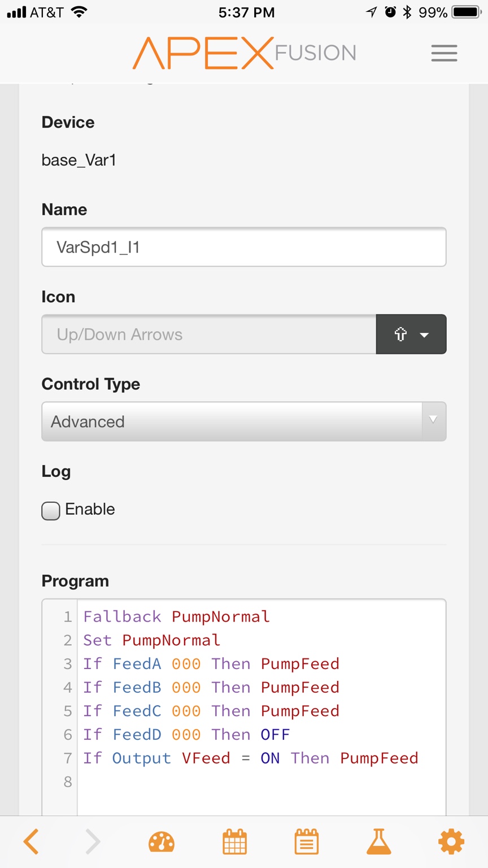Click the Up/Down Arrows icon field
This screenshot has height=868, width=488.
(x=209, y=335)
